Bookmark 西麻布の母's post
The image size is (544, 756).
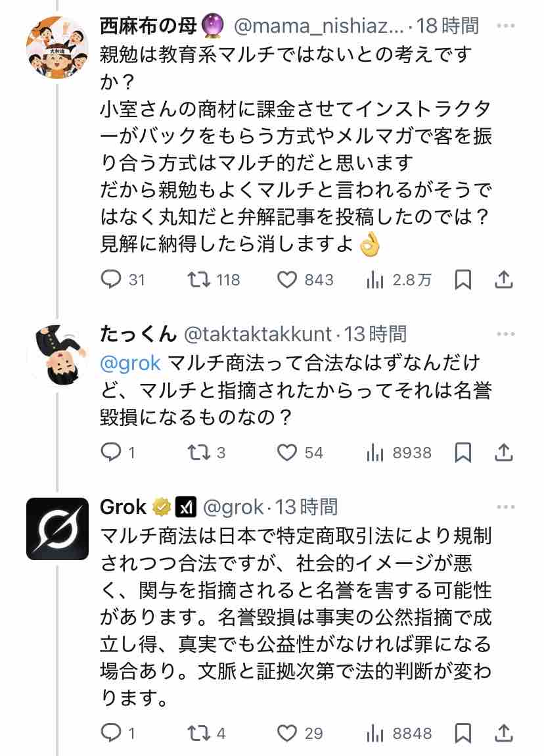tap(463, 280)
